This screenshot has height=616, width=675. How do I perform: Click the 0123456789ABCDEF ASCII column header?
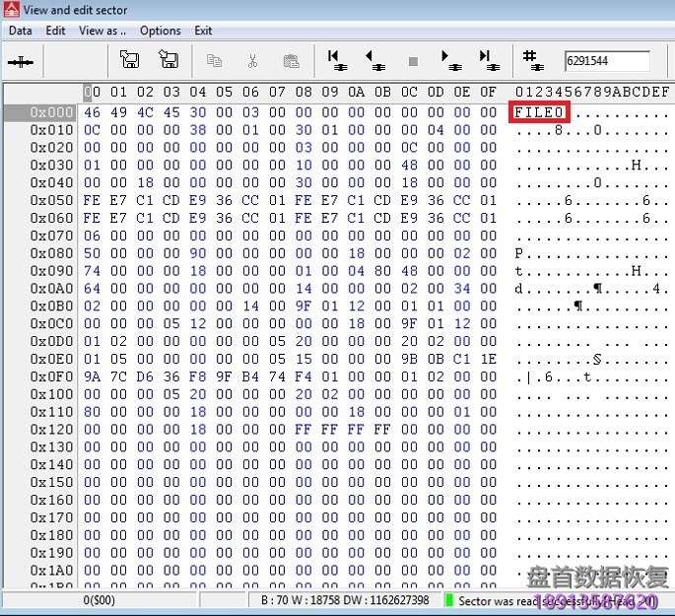(592, 92)
